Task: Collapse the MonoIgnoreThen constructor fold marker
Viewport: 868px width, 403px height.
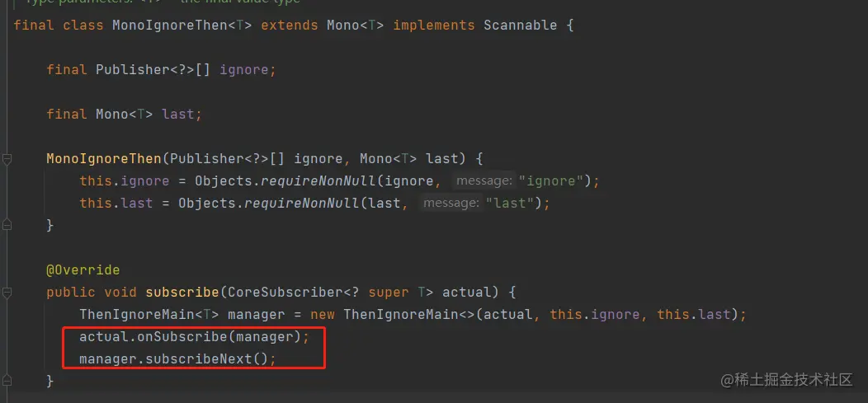Action: point(7,159)
